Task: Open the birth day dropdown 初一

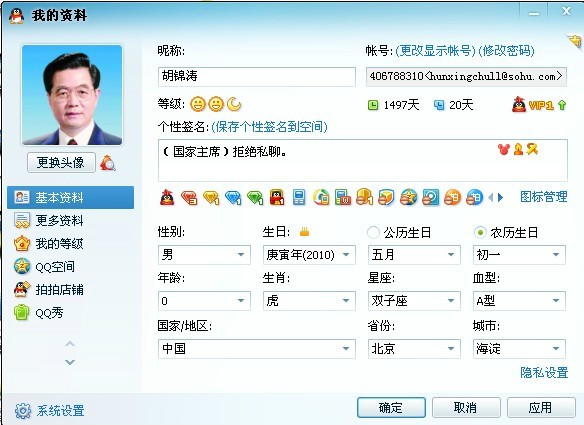Action: [519, 255]
